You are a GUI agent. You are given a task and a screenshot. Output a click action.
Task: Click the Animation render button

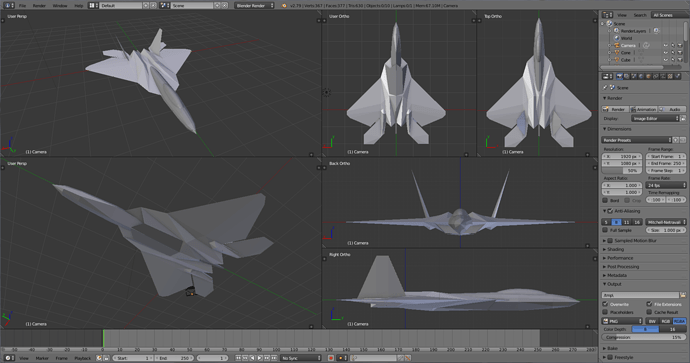pos(643,109)
